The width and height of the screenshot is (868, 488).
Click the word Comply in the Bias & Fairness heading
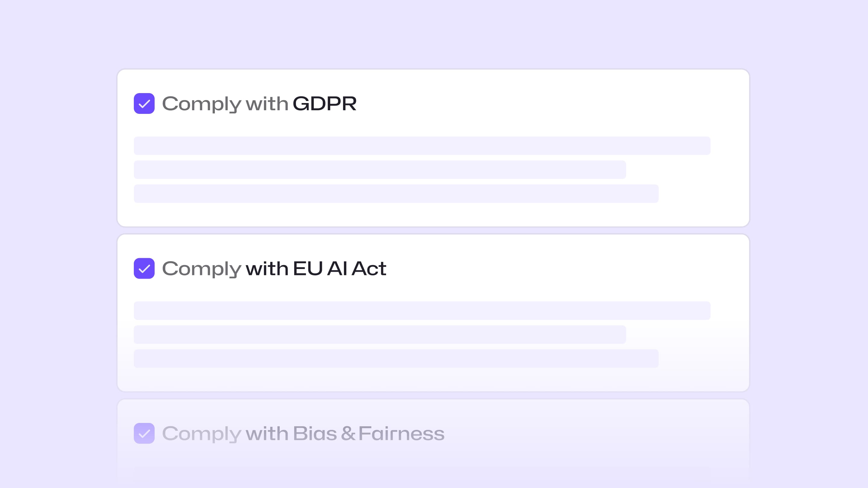pos(202,434)
